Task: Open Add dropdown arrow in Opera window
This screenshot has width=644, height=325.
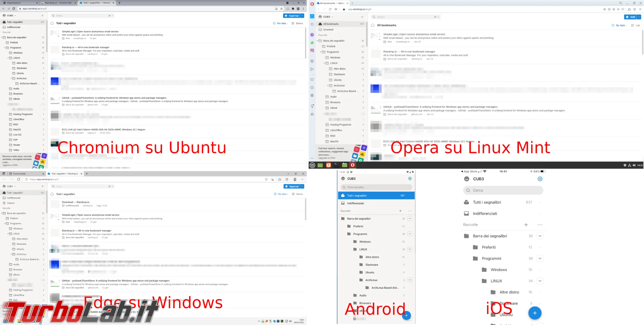Action: [639, 17]
